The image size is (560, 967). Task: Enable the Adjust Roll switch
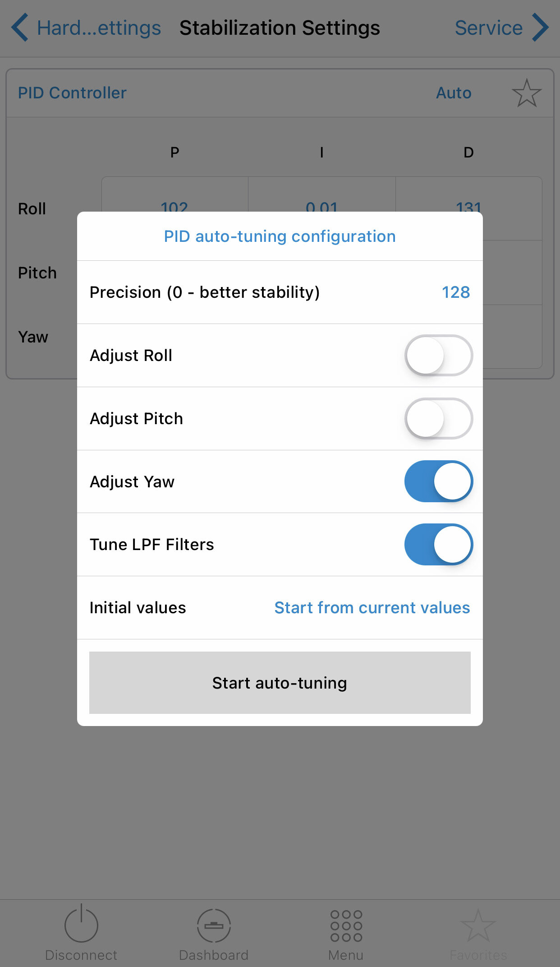pos(439,355)
